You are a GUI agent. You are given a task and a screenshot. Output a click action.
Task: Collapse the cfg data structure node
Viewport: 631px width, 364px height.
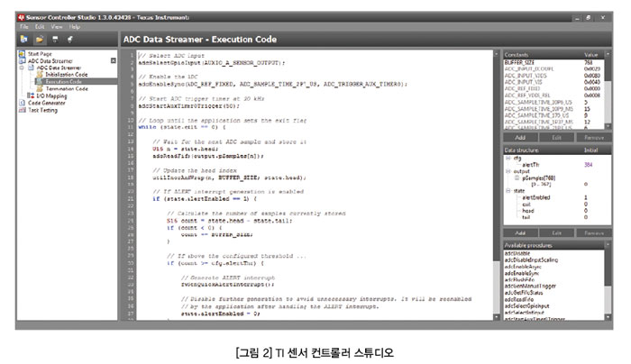click(508, 158)
